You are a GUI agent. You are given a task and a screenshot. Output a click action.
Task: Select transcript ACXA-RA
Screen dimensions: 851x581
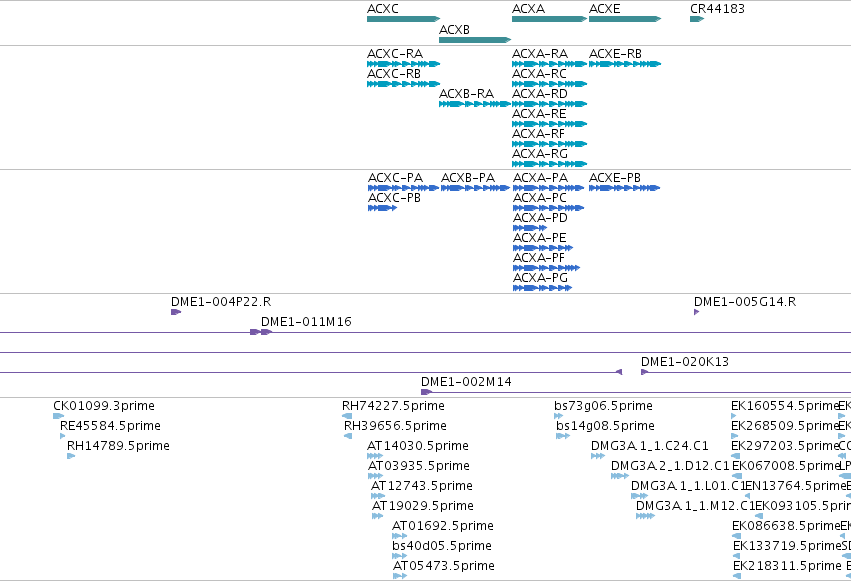click(x=549, y=64)
